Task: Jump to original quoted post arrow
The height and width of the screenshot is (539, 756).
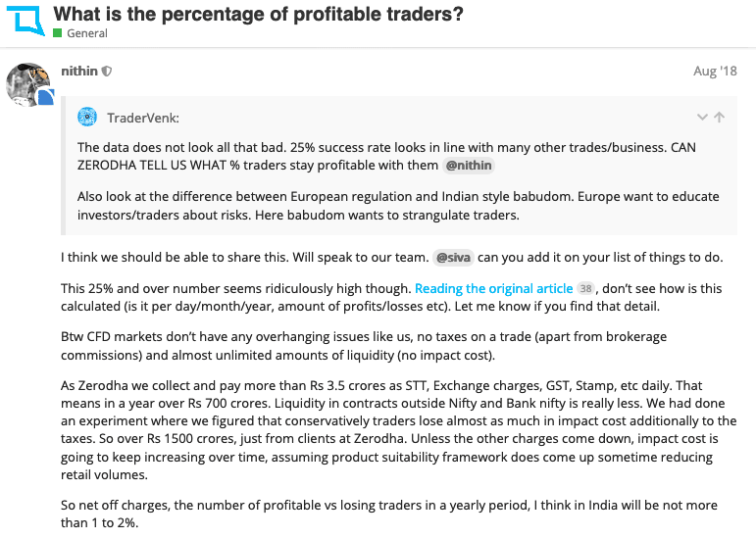Action: (720, 117)
